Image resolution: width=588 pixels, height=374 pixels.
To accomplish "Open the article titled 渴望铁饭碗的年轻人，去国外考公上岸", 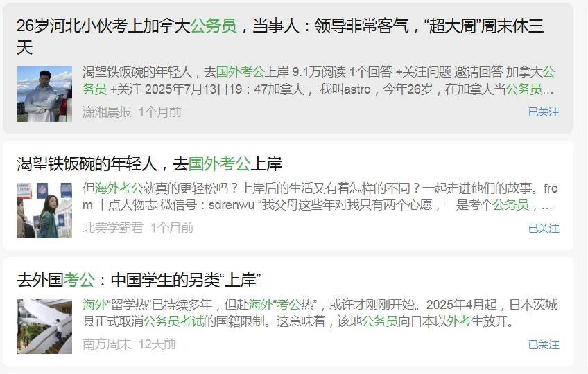I will tap(149, 163).
